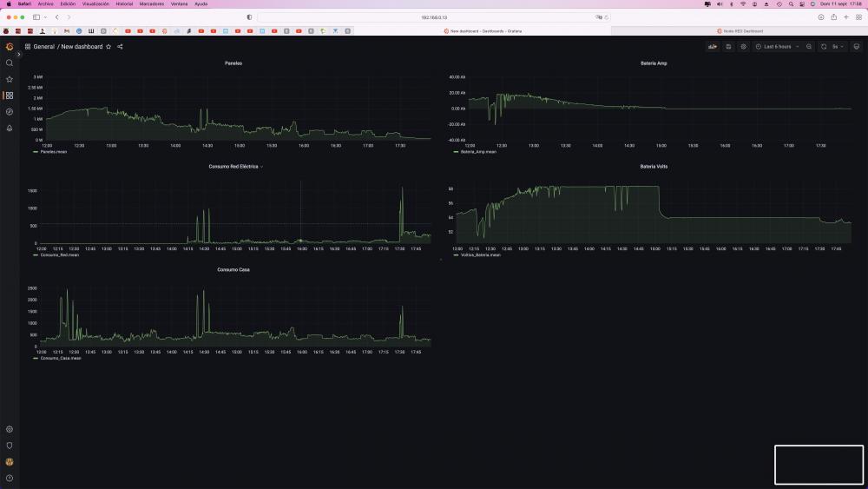Toggle Consumo_Red.mean series in legend
The height and width of the screenshot is (489, 868).
click(59, 255)
